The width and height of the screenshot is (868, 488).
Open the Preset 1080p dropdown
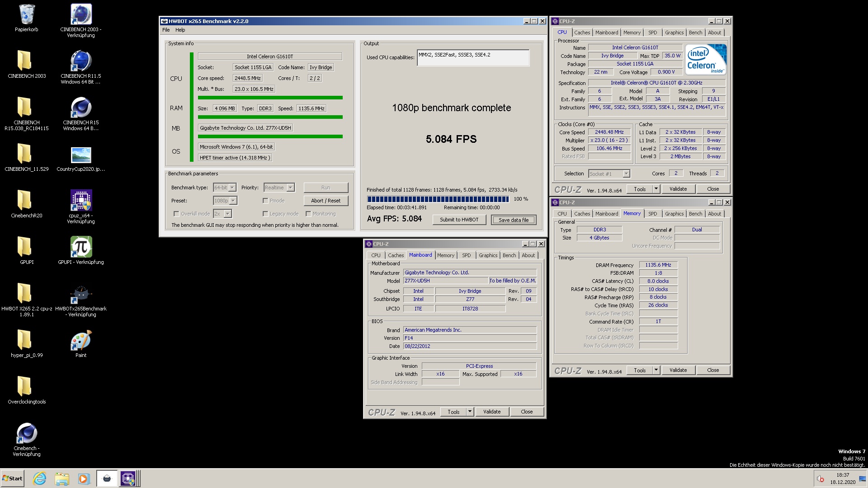click(233, 201)
